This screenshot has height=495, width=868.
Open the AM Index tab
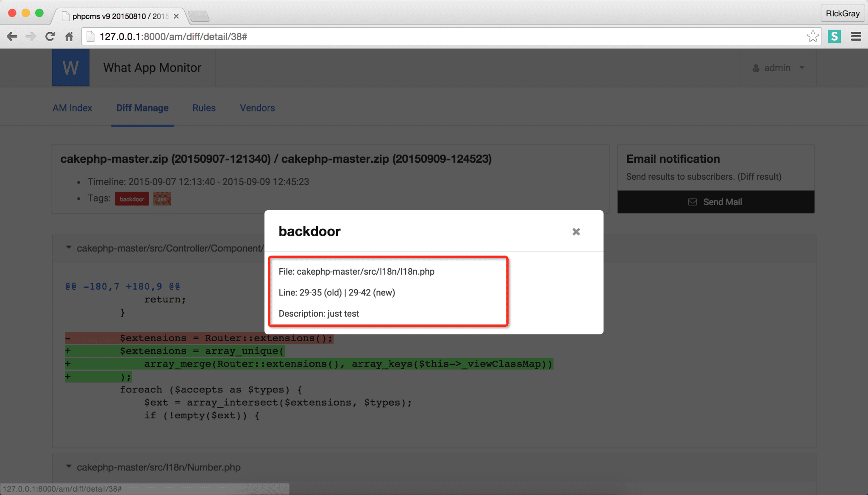point(72,108)
